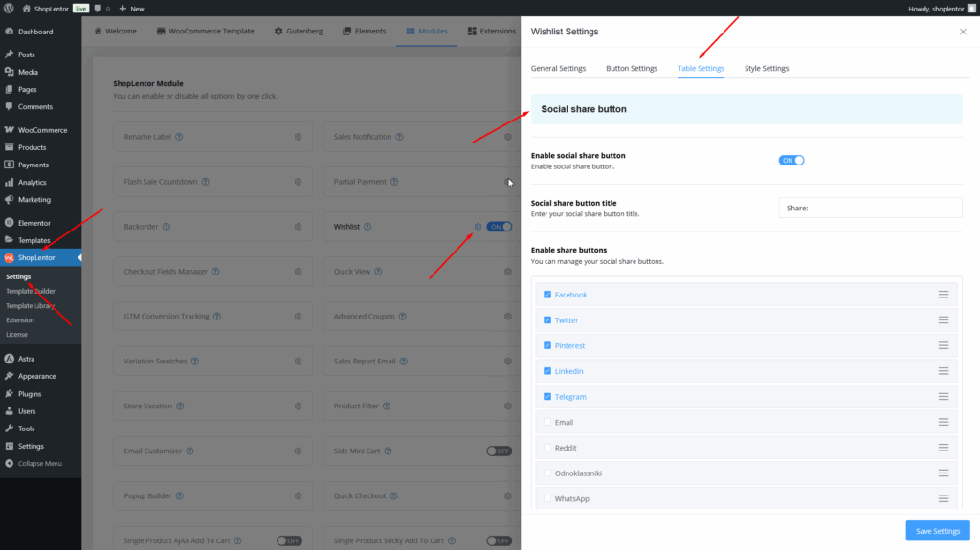980x550 pixels.
Task: Click gear icon for Backorder module
Action: 298,227
